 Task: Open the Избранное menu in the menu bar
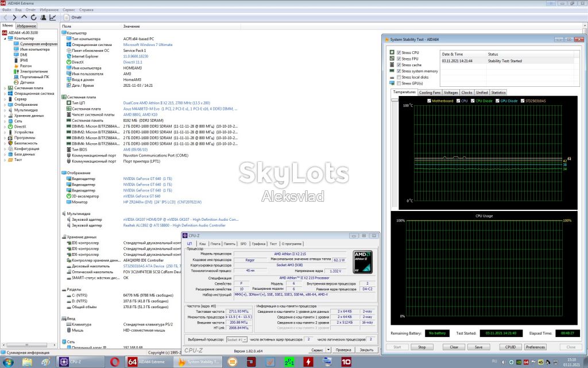tap(49, 10)
